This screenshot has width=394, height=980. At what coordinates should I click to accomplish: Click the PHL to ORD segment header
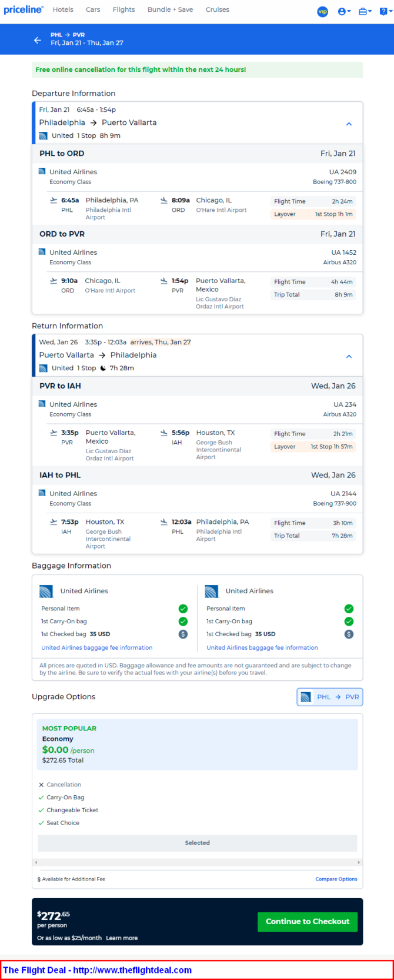coord(197,154)
